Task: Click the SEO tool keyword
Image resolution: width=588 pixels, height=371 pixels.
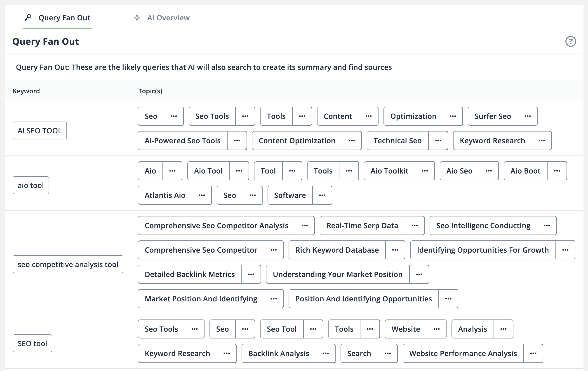Action: pyautogui.click(x=33, y=343)
